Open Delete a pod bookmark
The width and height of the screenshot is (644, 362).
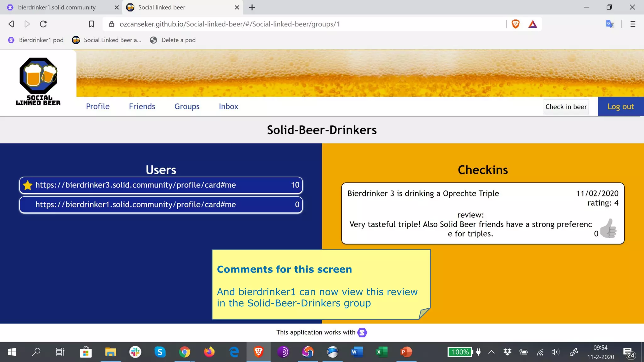173,40
